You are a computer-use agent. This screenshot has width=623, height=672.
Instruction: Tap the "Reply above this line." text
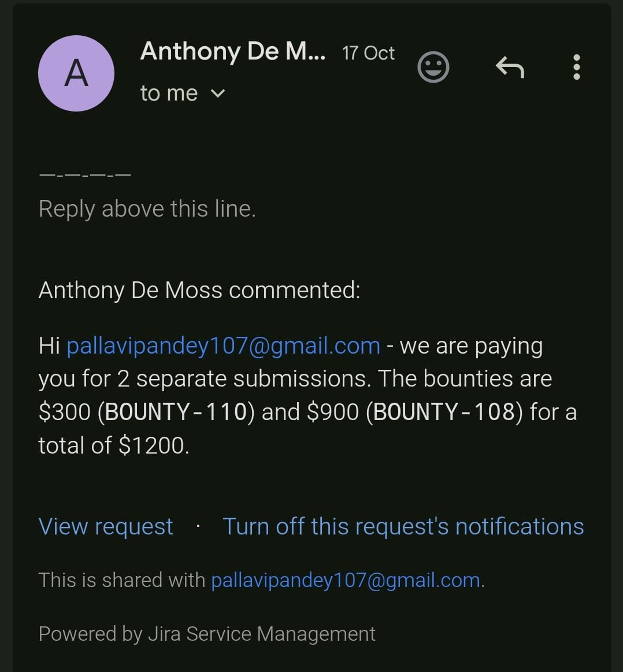(x=147, y=209)
